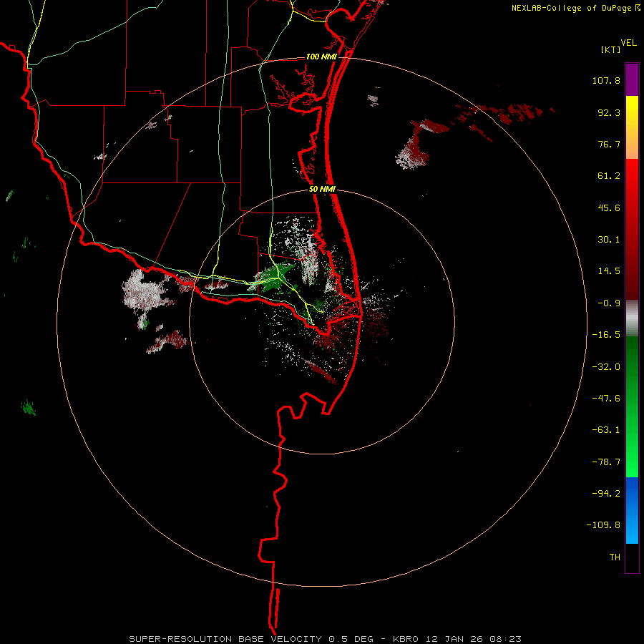
Task: Click the -94.2 legend value
Action: (x=606, y=493)
